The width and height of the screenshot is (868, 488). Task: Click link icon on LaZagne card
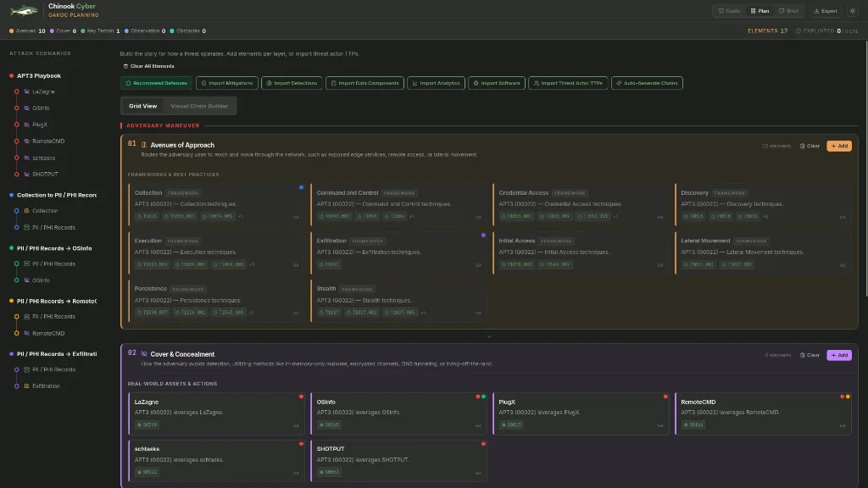click(x=296, y=426)
